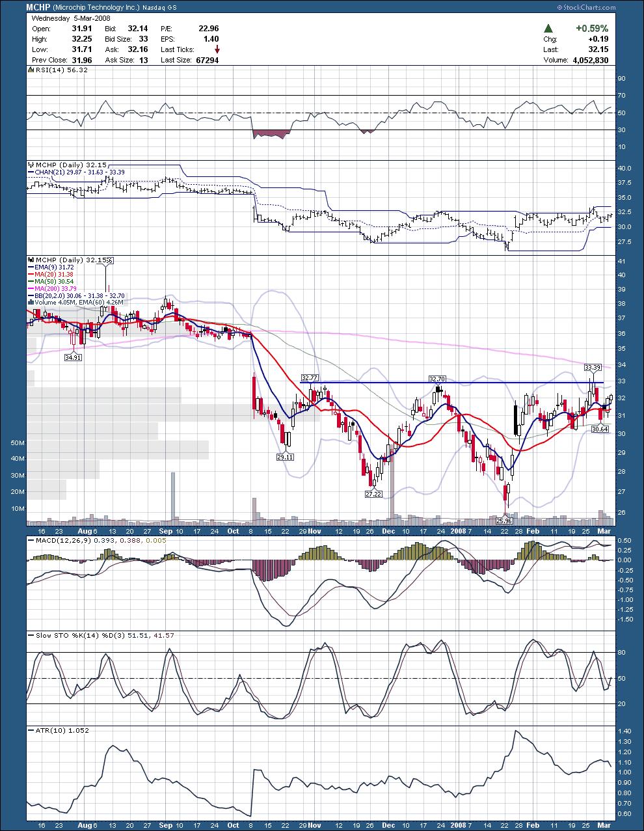
Task: Click the 32.70 high price annotation
Action: pyautogui.click(x=437, y=378)
